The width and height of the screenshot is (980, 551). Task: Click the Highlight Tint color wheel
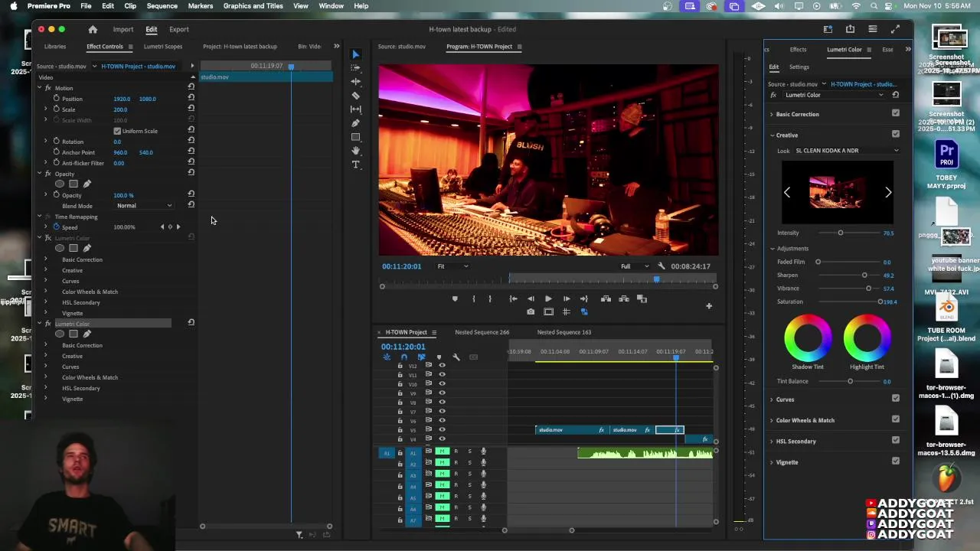pyautogui.click(x=867, y=337)
